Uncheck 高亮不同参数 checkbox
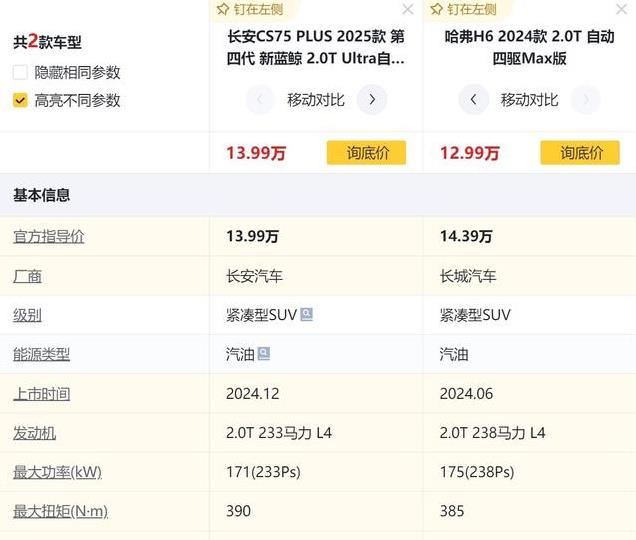This screenshot has width=636, height=540. pos(20,100)
